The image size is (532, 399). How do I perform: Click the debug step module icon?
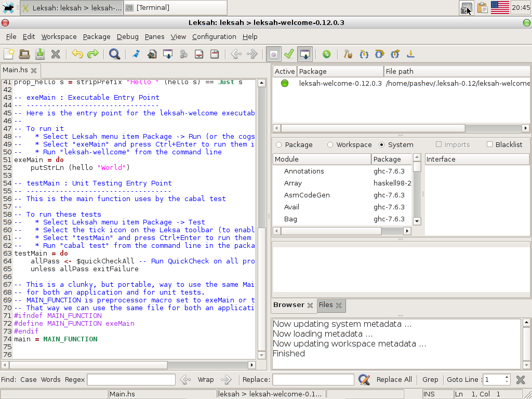coord(395,54)
